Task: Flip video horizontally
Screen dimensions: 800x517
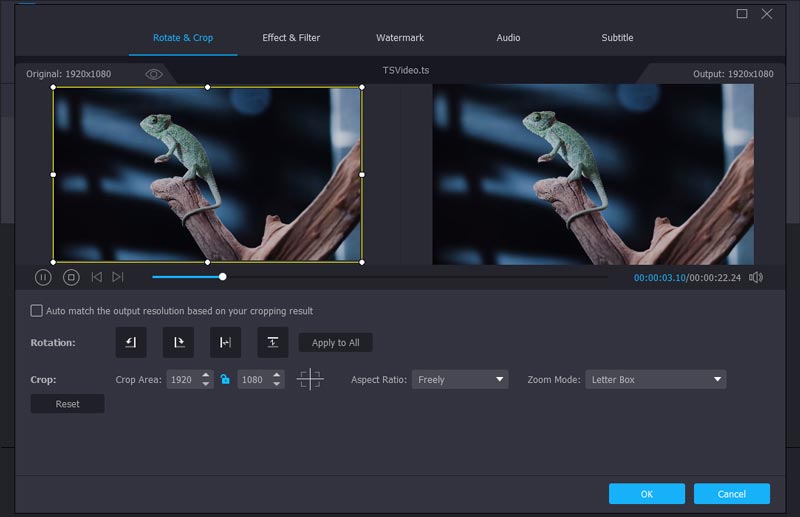Action: 225,342
